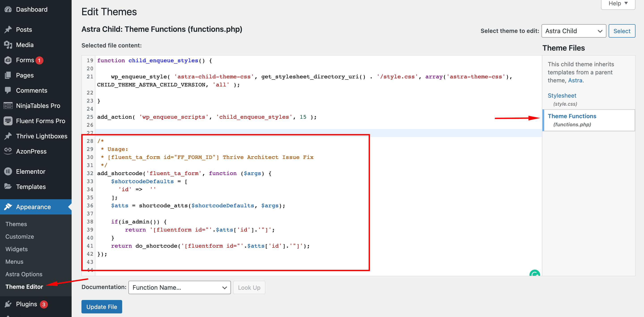Open the Customize submenu item
644x317 pixels.
pos(19,236)
